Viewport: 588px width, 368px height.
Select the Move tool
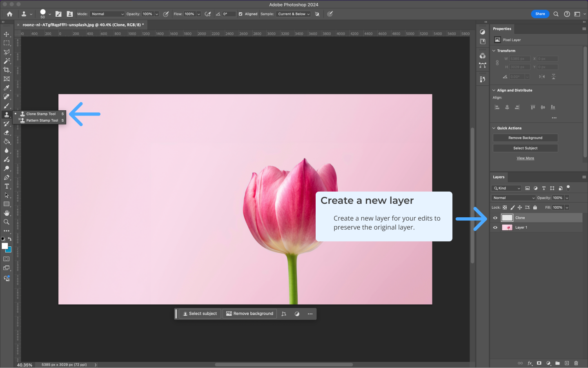click(x=7, y=34)
